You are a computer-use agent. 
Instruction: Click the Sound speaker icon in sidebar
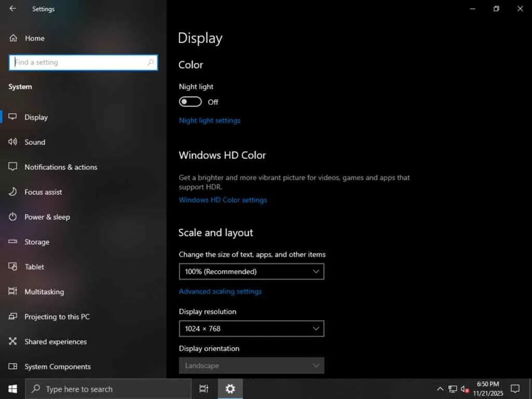[12, 142]
